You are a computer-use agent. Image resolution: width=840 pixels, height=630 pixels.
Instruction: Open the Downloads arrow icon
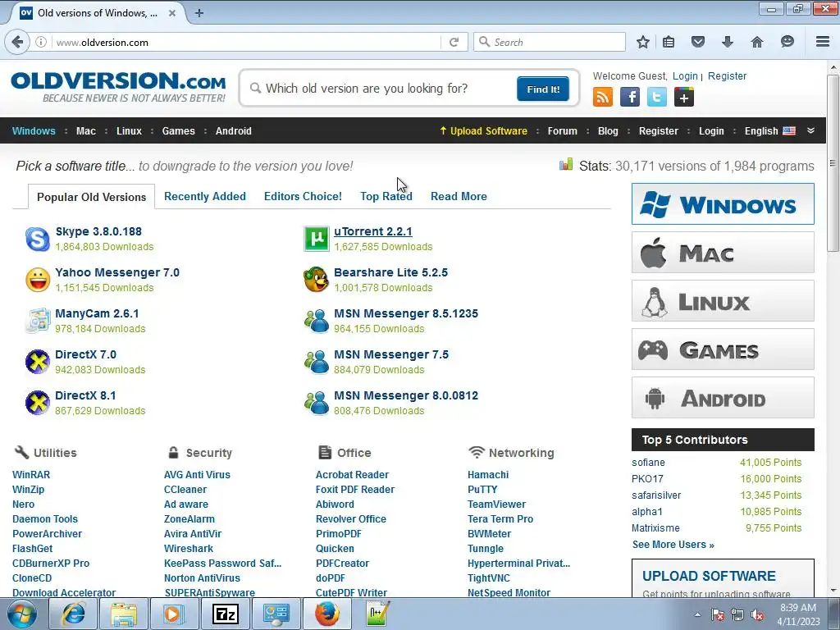click(x=727, y=42)
